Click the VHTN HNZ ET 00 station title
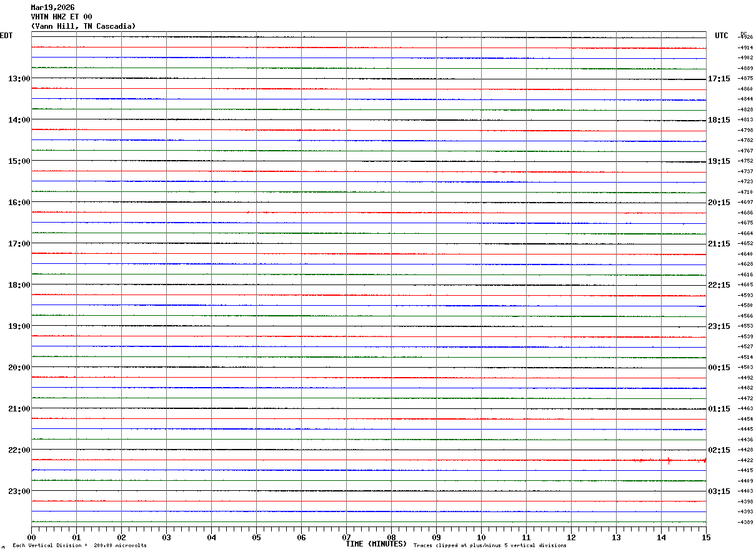The height and width of the screenshot is (554, 756). 61,17
